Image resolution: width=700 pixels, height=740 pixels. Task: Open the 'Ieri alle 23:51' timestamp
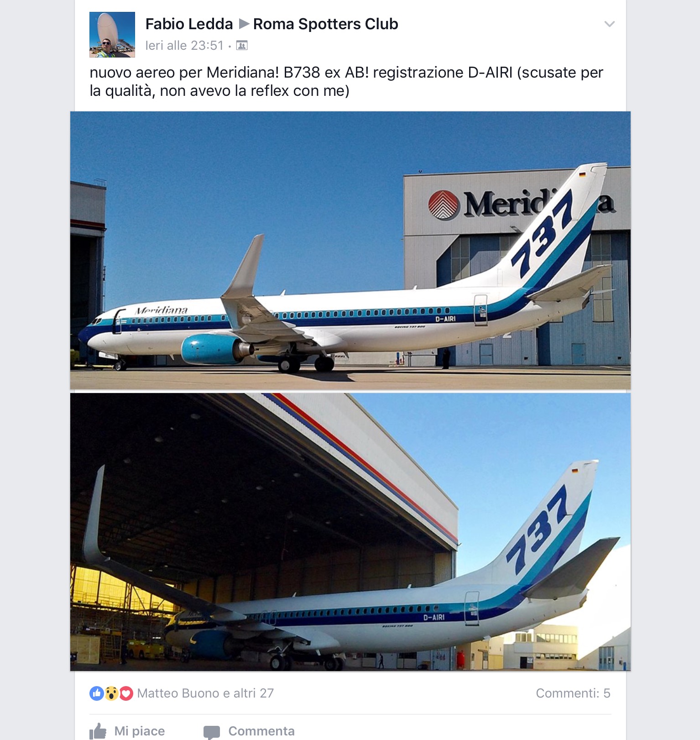click(184, 45)
